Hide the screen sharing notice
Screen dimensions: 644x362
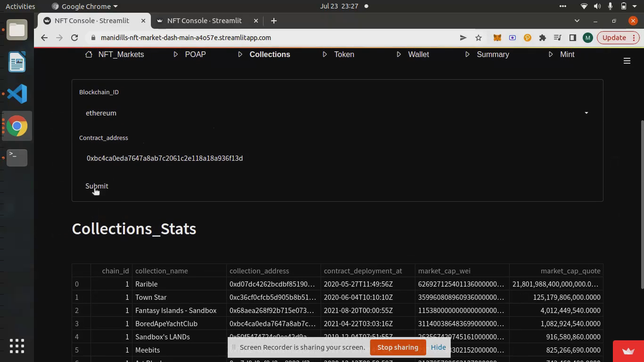(438, 347)
